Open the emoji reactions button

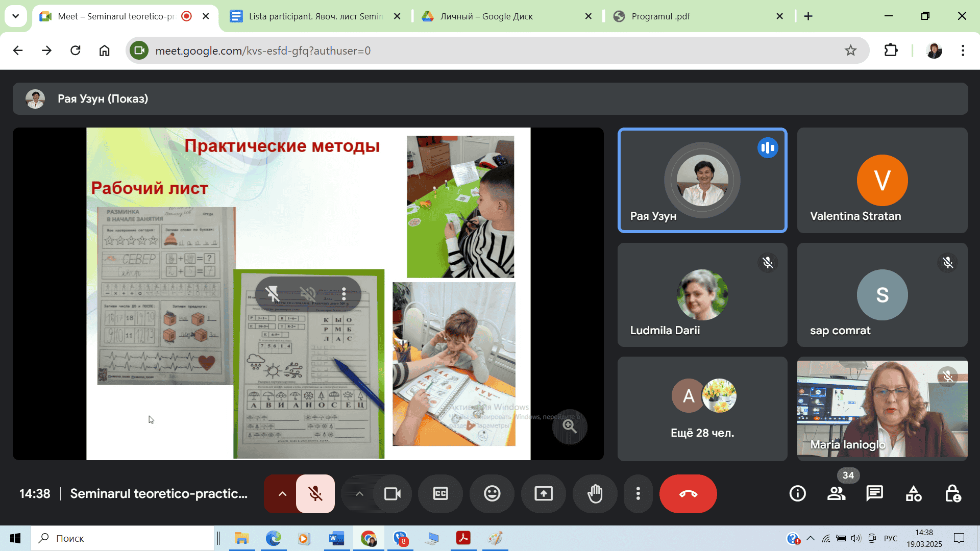(492, 494)
